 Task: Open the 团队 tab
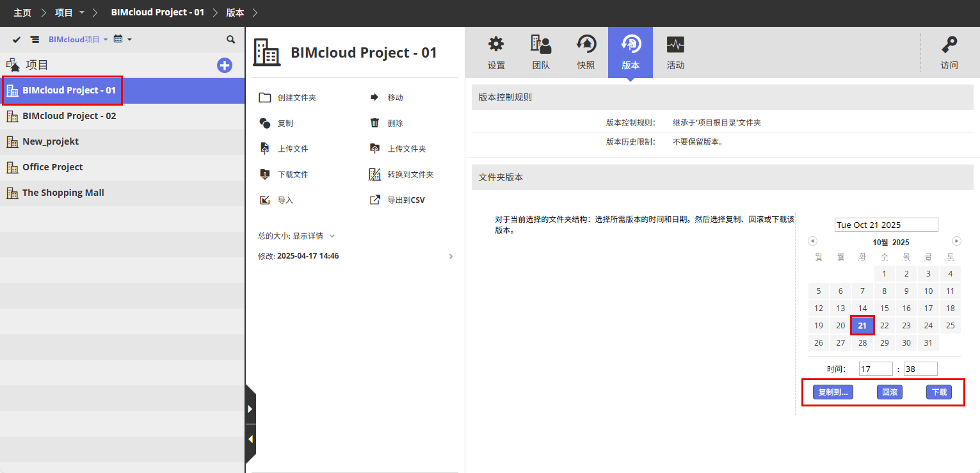tap(541, 52)
